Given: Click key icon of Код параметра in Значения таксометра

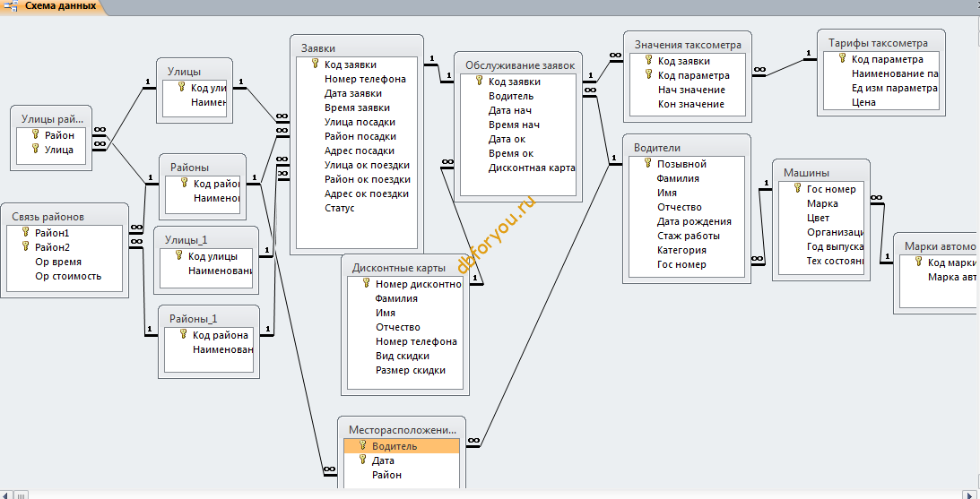Looking at the screenshot, I should (649, 75).
